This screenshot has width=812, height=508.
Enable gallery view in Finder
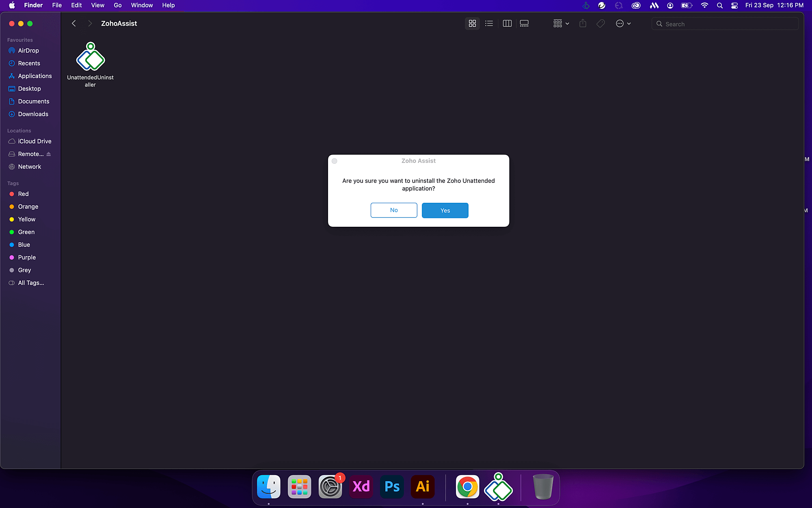click(524, 23)
